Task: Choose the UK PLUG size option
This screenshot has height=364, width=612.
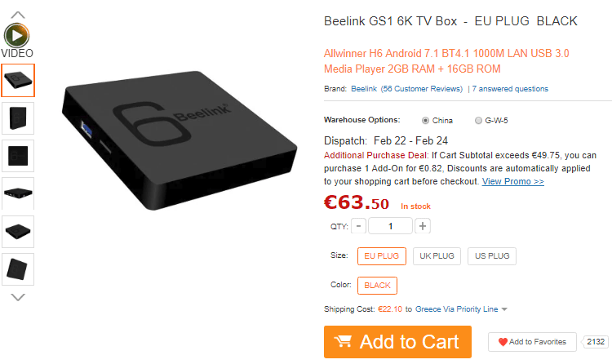Action: click(437, 256)
